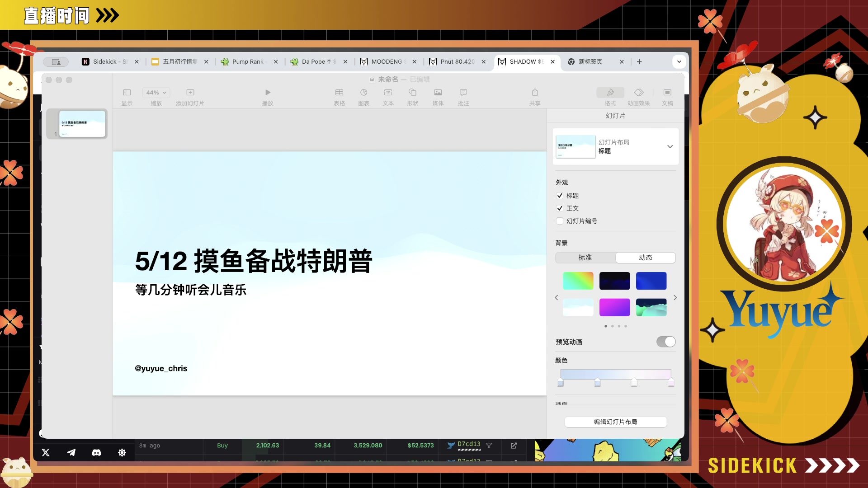Start slideshow with the 播放 play button
This screenshot has height=488, width=868.
pos(268,92)
